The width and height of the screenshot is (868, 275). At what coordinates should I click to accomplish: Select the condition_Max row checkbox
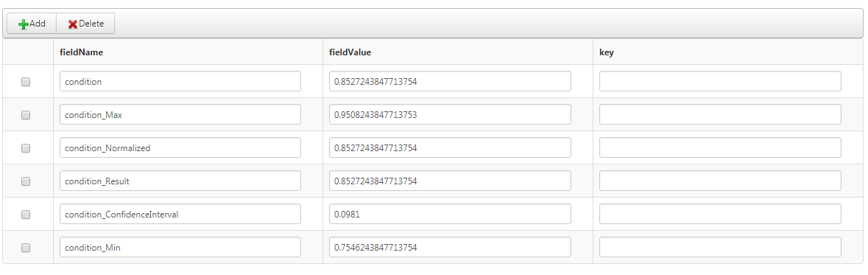pyautogui.click(x=26, y=115)
